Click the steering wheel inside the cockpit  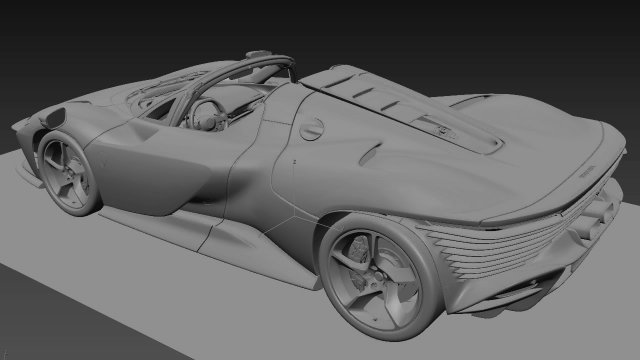point(207,115)
